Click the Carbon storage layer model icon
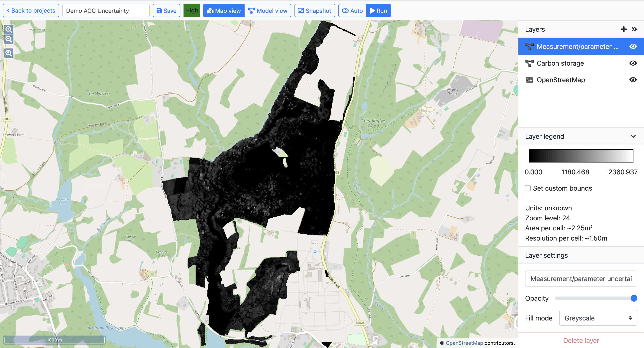Image resolution: width=644 pixels, height=348 pixels. [529, 63]
